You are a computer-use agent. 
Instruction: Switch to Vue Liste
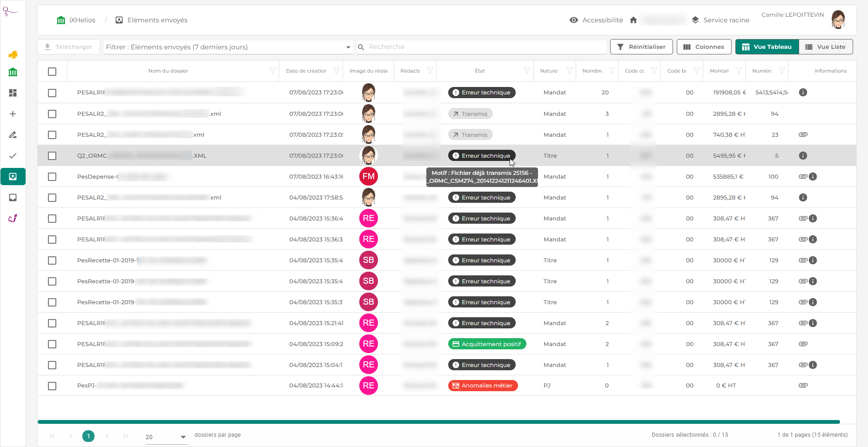point(825,47)
